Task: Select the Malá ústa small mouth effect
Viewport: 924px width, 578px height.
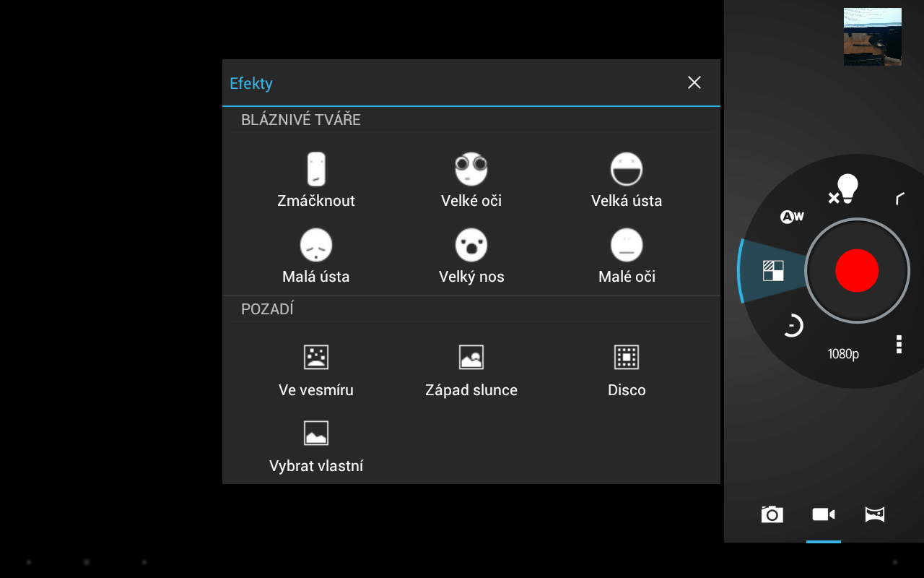Action: click(316, 256)
